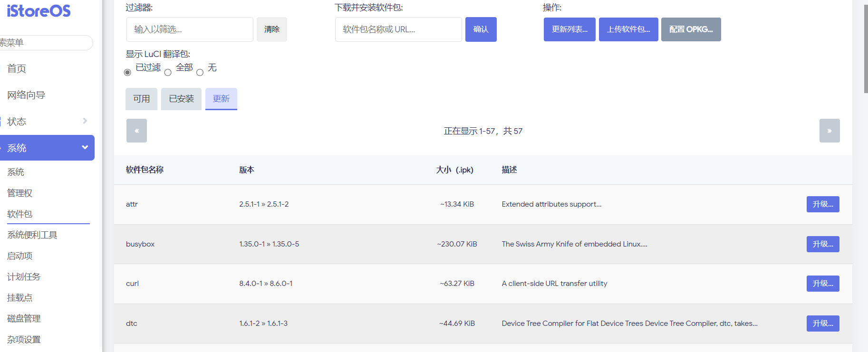This screenshot has height=352, width=868.
Task: Open 配置 OPKG settings
Action: [x=691, y=29]
